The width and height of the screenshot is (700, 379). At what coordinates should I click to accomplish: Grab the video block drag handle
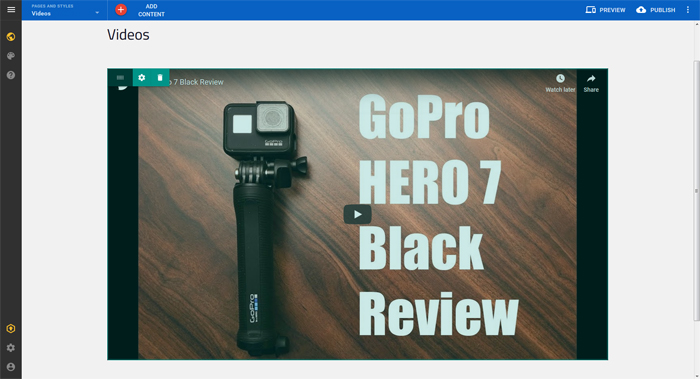click(120, 78)
